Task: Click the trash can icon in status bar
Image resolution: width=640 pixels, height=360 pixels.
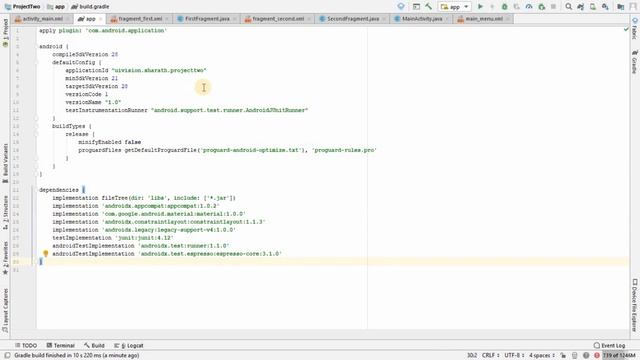Action: (575, 356)
